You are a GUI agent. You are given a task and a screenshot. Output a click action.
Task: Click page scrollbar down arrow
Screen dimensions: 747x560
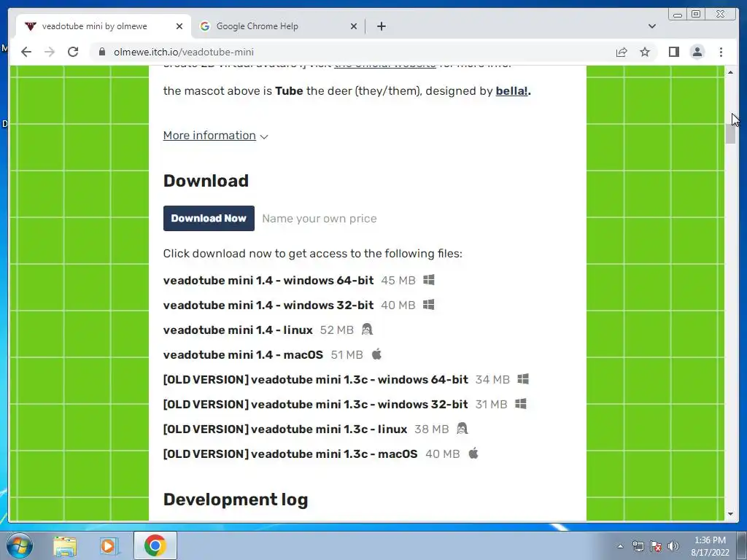(730, 514)
